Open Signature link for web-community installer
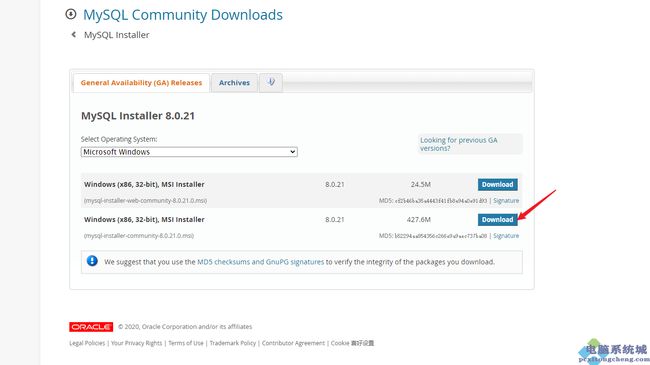This screenshot has width=650, height=365. point(506,201)
